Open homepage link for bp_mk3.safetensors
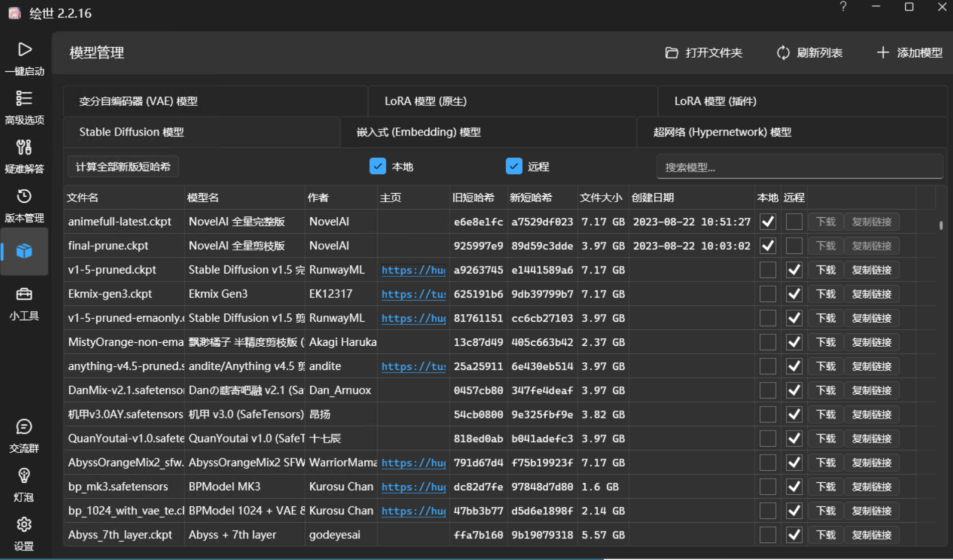The width and height of the screenshot is (953, 560). click(413, 487)
